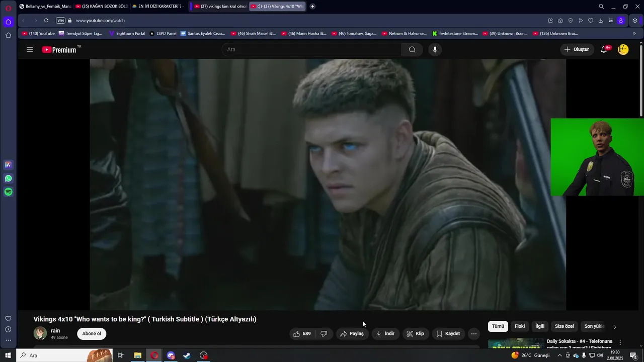Open the Opera sidebar home icon
The height and width of the screenshot is (362, 644).
pos(8,22)
